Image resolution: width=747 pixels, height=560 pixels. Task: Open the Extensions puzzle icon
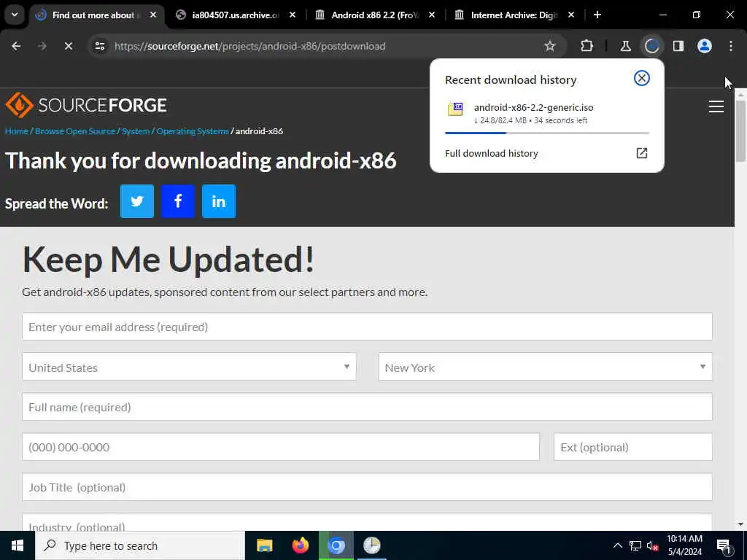587,46
